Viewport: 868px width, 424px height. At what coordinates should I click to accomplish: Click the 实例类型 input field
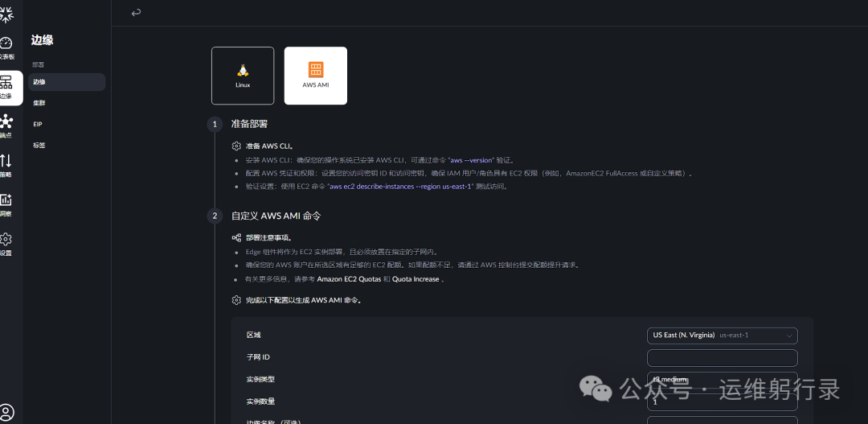(x=722, y=380)
